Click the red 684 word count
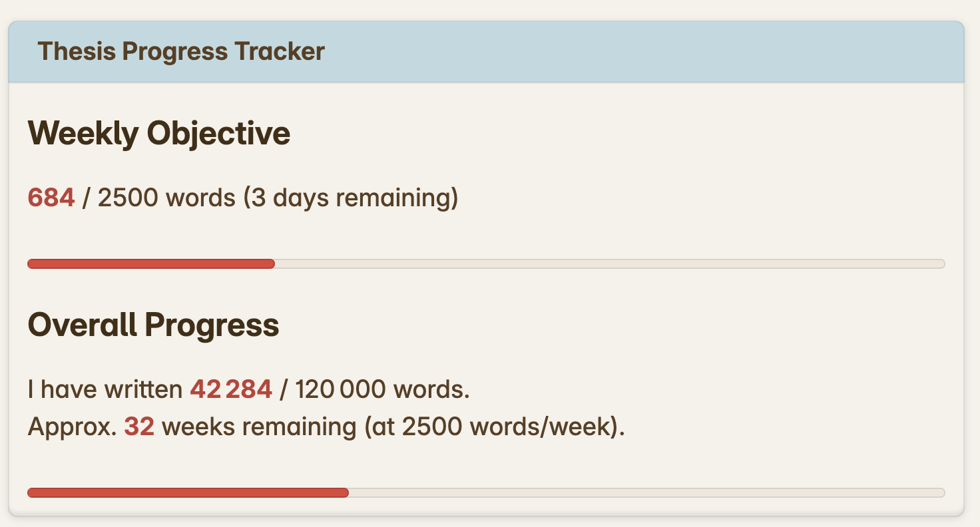 (x=51, y=197)
